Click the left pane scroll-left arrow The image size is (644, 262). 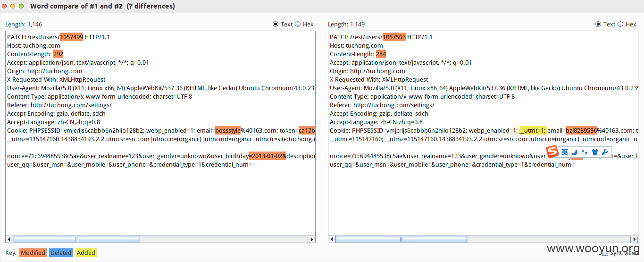[x=9, y=239]
